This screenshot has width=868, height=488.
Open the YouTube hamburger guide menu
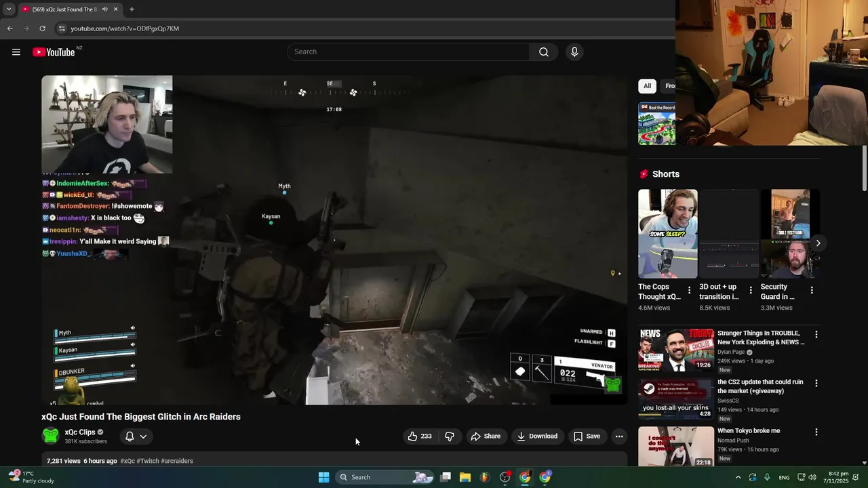pyautogui.click(x=16, y=52)
